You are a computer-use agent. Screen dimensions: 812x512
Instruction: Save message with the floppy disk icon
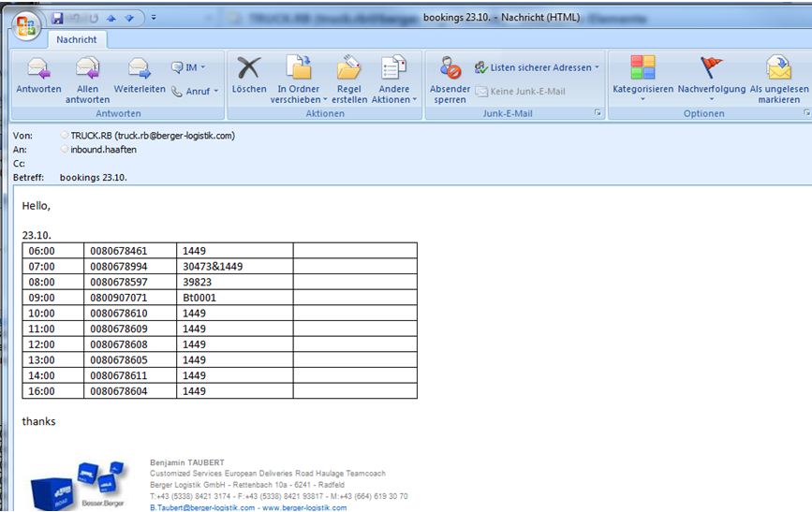(x=57, y=18)
